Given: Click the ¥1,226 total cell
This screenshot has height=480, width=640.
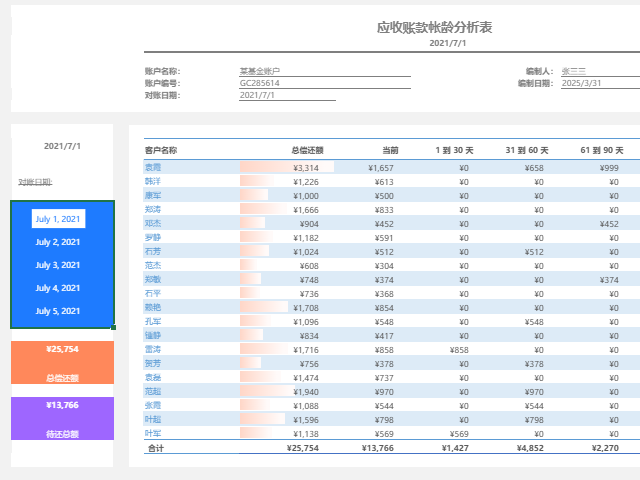Looking at the screenshot, I should point(306,182).
